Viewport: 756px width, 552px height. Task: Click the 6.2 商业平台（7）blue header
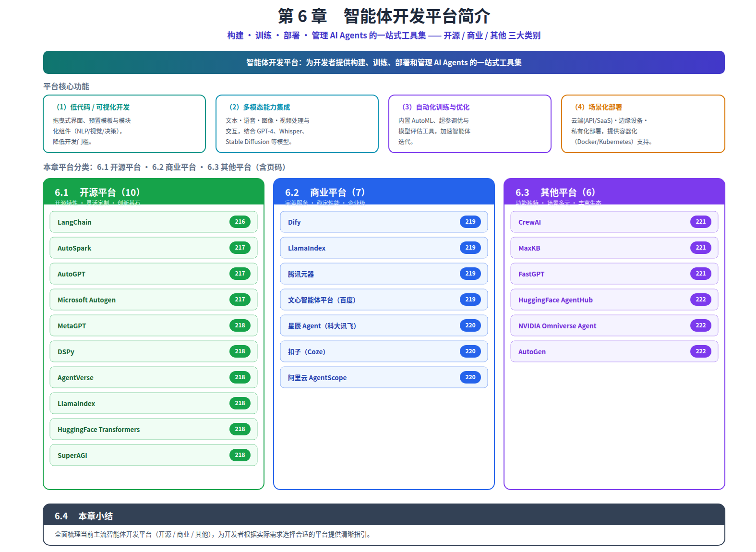384,192
